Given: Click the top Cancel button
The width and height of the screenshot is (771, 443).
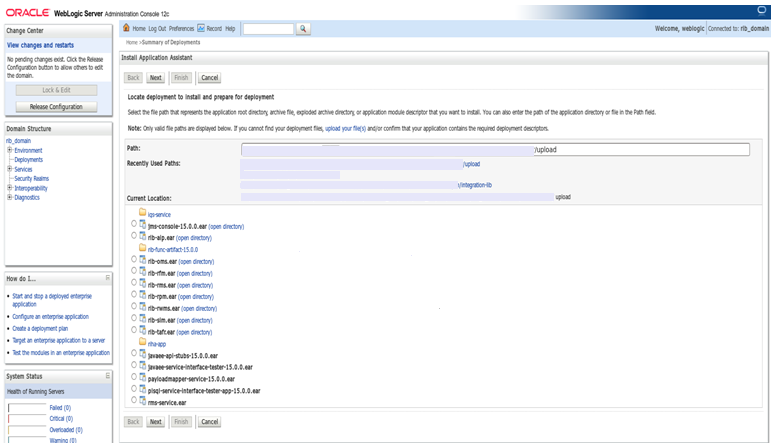Looking at the screenshot, I should (209, 78).
